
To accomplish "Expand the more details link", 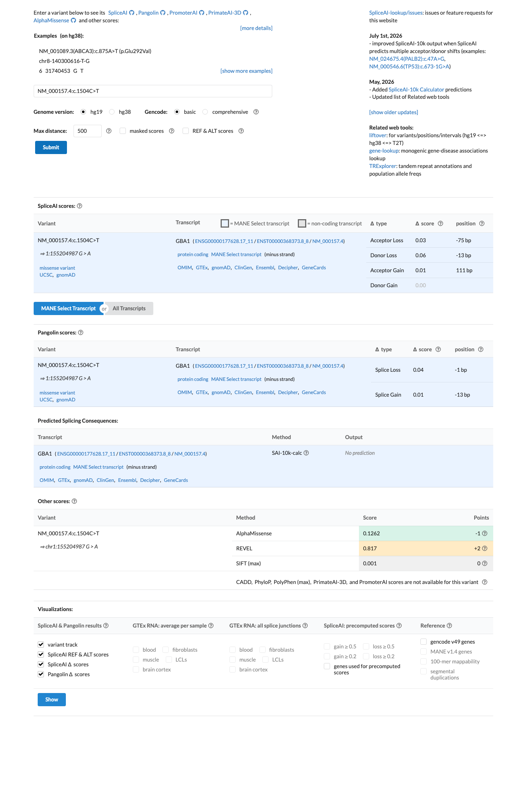I will pyautogui.click(x=256, y=28).
